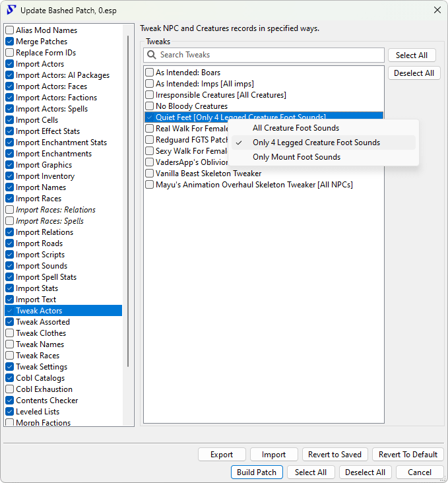Click the Import button

(274, 455)
